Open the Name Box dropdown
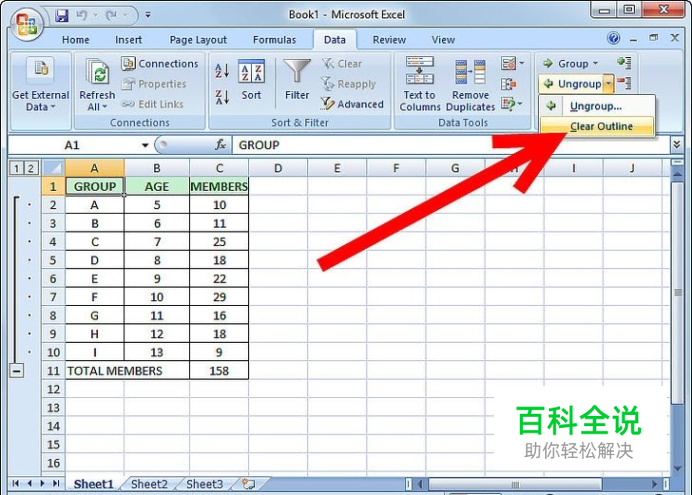Viewport: 692px width, 495px height. pos(145,145)
